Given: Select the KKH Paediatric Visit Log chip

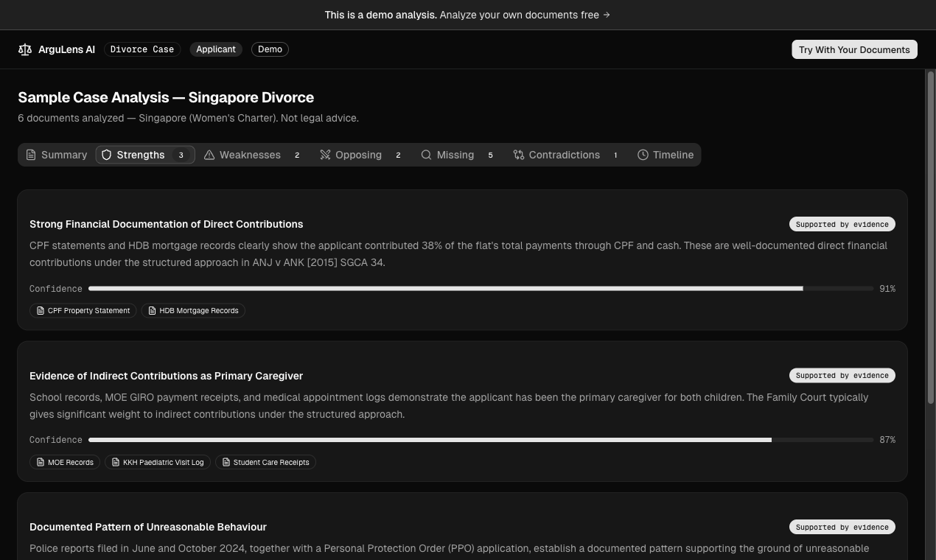Looking at the screenshot, I should (x=157, y=462).
